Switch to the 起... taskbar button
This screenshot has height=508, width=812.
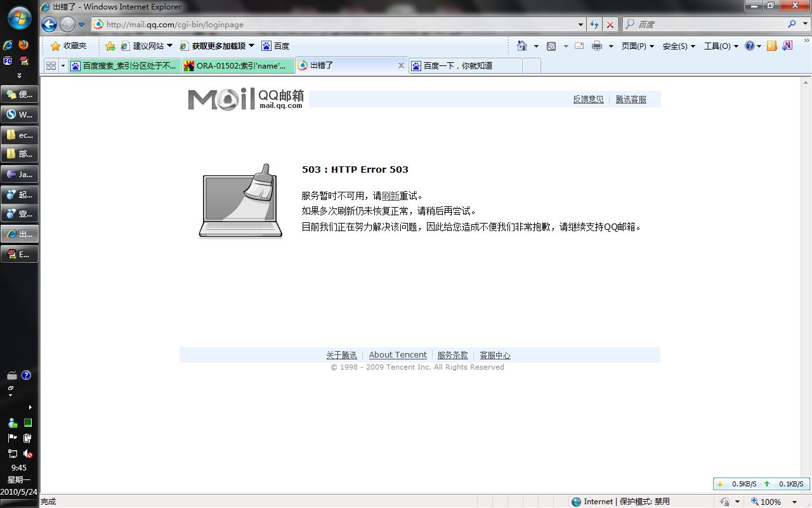20,195
